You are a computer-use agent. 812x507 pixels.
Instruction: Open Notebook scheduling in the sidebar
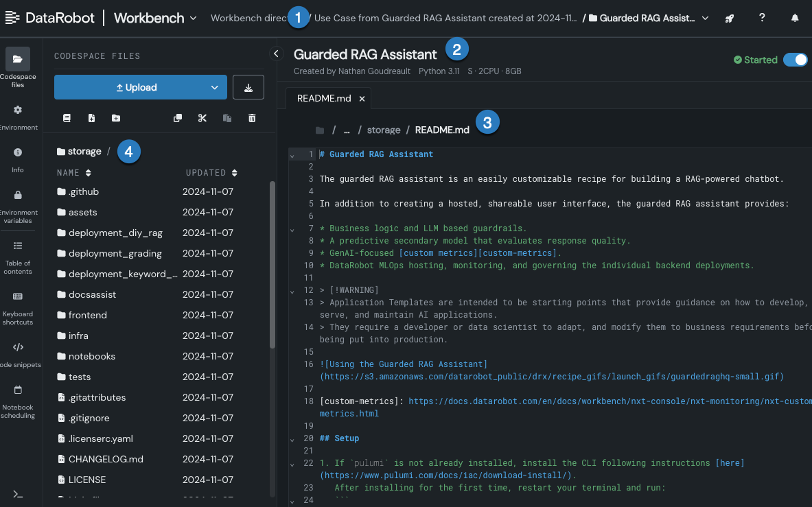tap(18, 390)
